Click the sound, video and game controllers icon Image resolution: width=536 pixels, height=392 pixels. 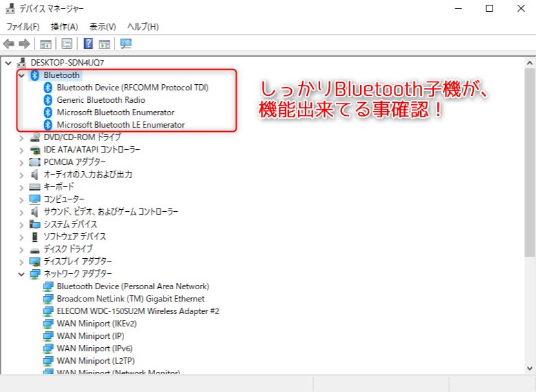pyautogui.click(x=34, y=212)
